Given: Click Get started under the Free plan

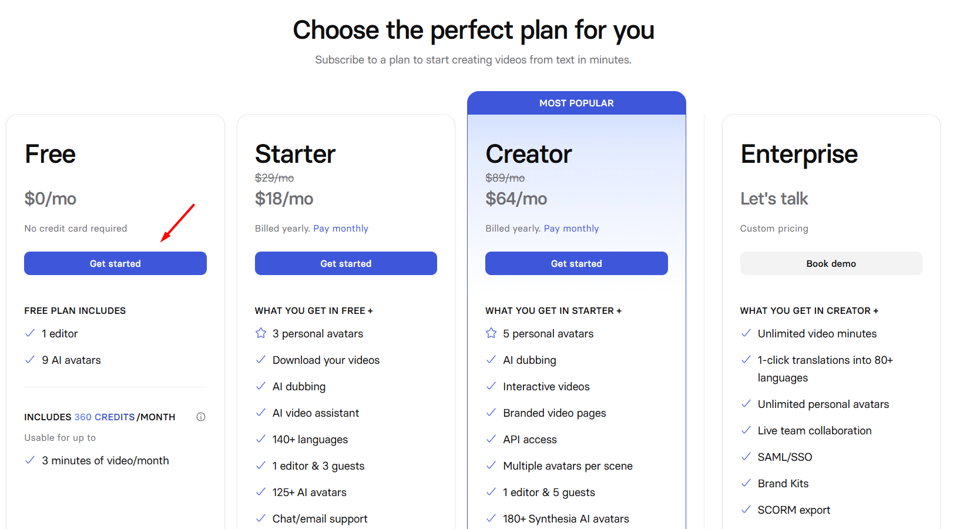Looking at the screenshot, I should coord(115,263).
